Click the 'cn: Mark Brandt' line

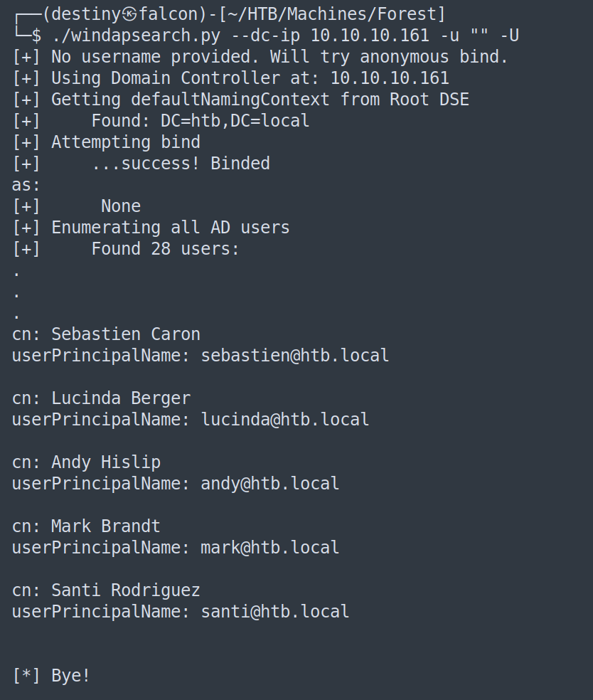[86, 526]
